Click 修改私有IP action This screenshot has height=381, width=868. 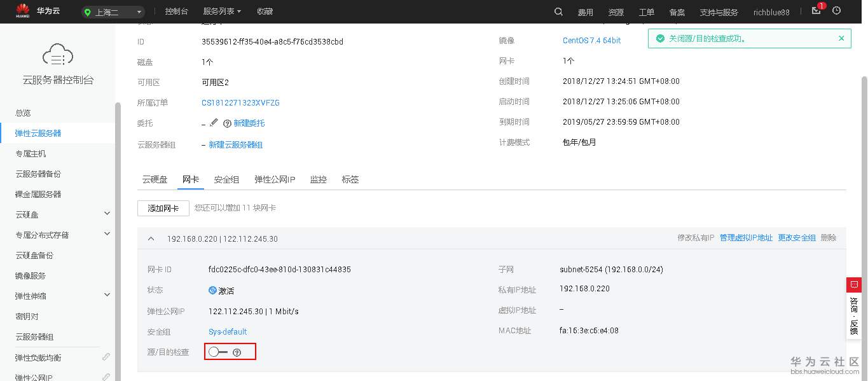pos(696,237)
